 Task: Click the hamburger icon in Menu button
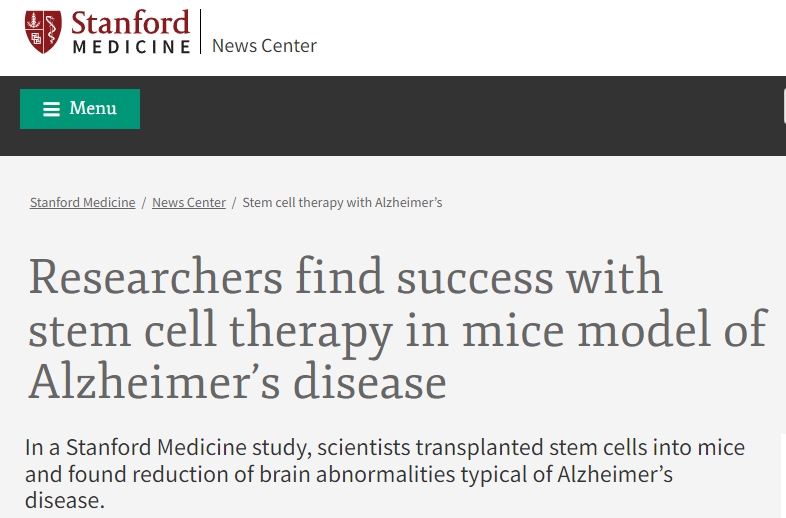tap(51, 109)
